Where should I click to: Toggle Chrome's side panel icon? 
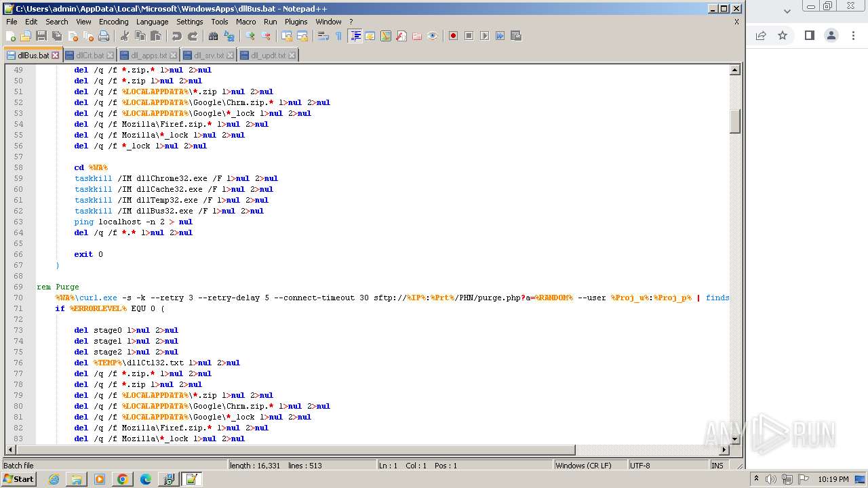coord(809,35)
